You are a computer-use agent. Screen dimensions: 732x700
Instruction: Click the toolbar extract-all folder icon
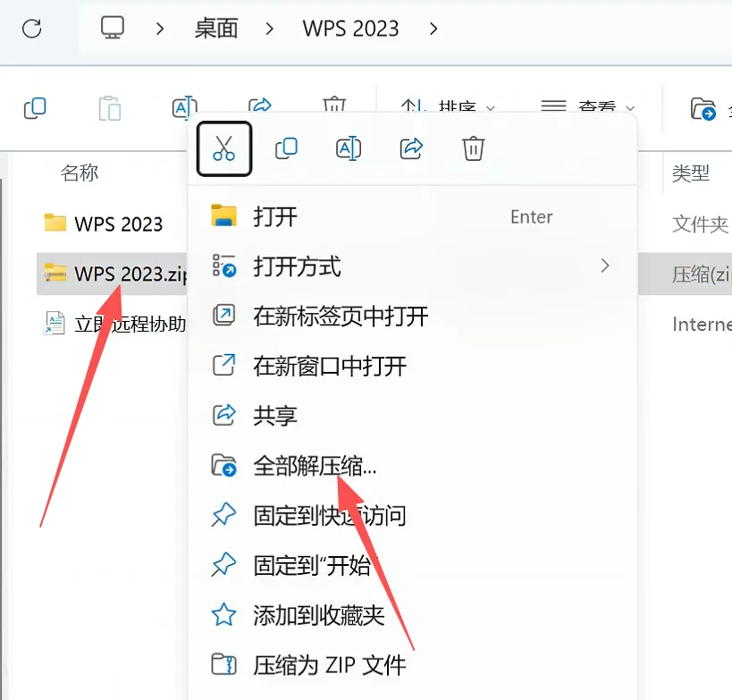tap(703, 109)
